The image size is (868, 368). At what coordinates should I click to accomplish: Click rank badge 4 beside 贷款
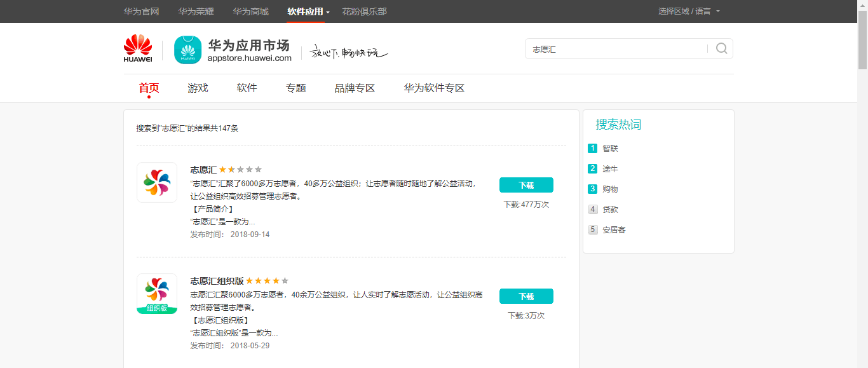click(x=593, y=209)
